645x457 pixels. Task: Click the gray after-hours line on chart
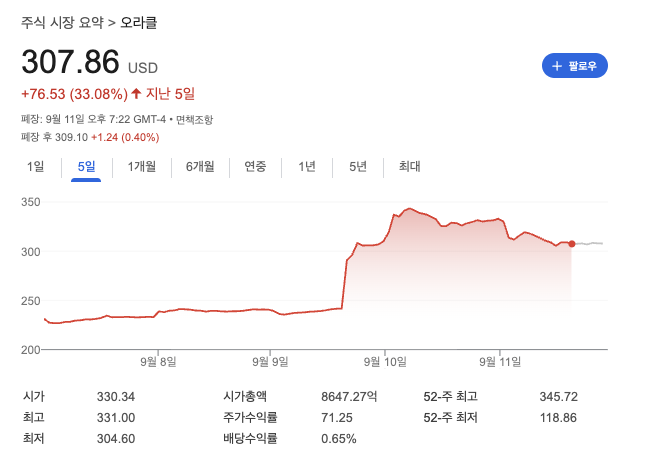pos(592,243)
